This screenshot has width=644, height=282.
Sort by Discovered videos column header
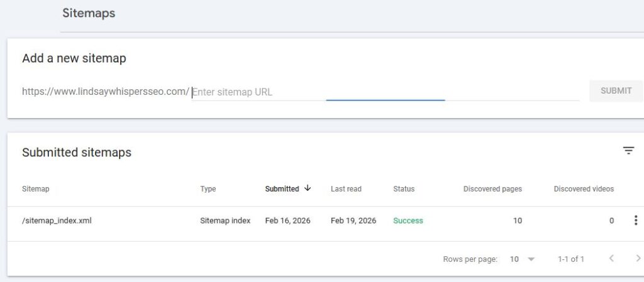click(x=584, y=189)
